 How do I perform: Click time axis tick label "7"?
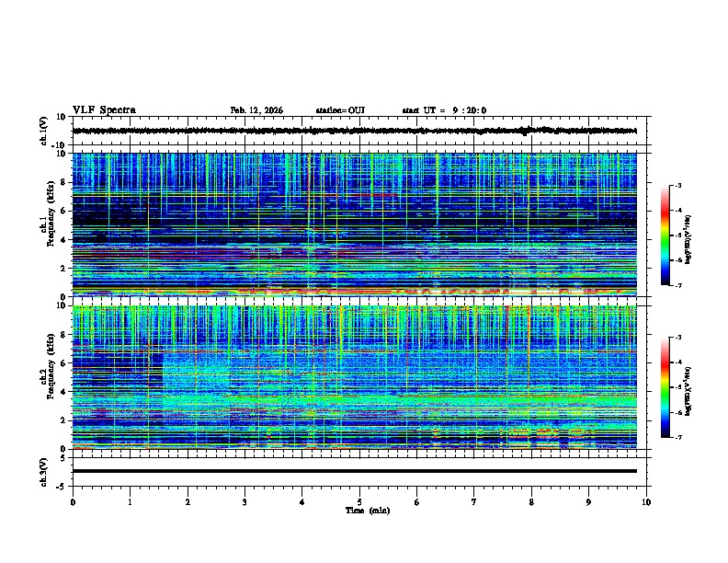[x=474, y=502]
